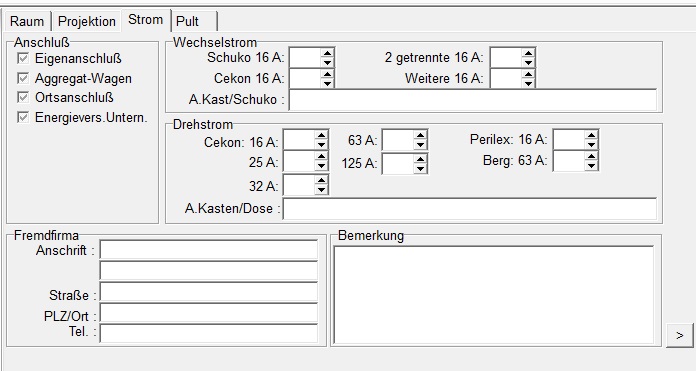Decrease the Wechselstrom Cekon 16 A value
Screen dimensions: 696x371
pos(327,83)
